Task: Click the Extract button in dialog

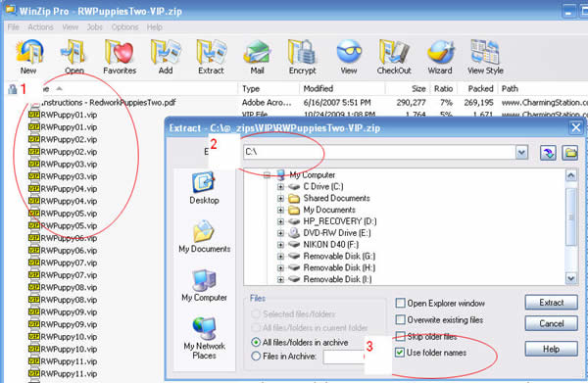Action: coord(551,303)
